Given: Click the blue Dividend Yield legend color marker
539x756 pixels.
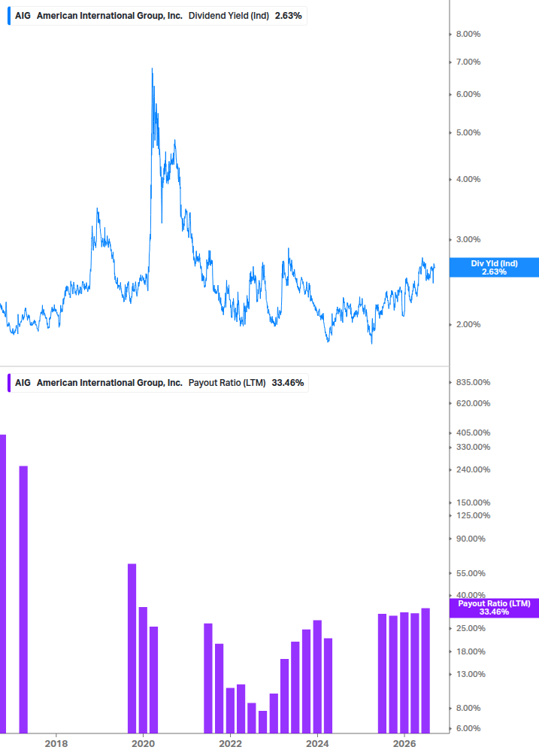Looking at the screenshot, I should [9, 16].
